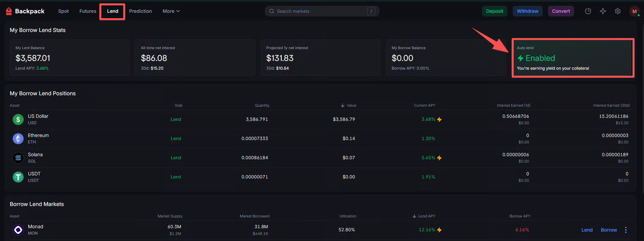Open the portfolio pie chart icon
The height and width of the screenshot is (241, 644).
click(x=588, y=11)
